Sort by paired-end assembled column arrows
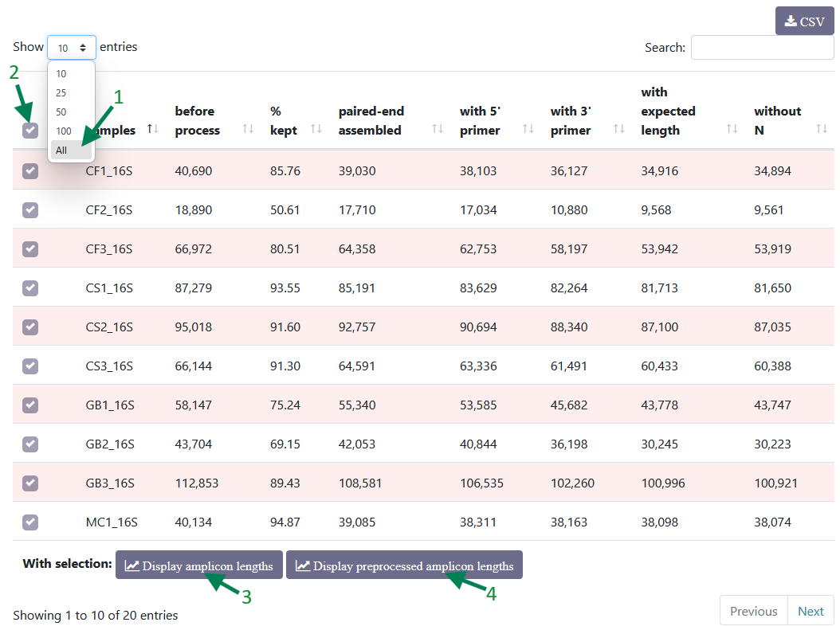The width and height of the screenshot is (840, 626). click(x=438, y=128)
